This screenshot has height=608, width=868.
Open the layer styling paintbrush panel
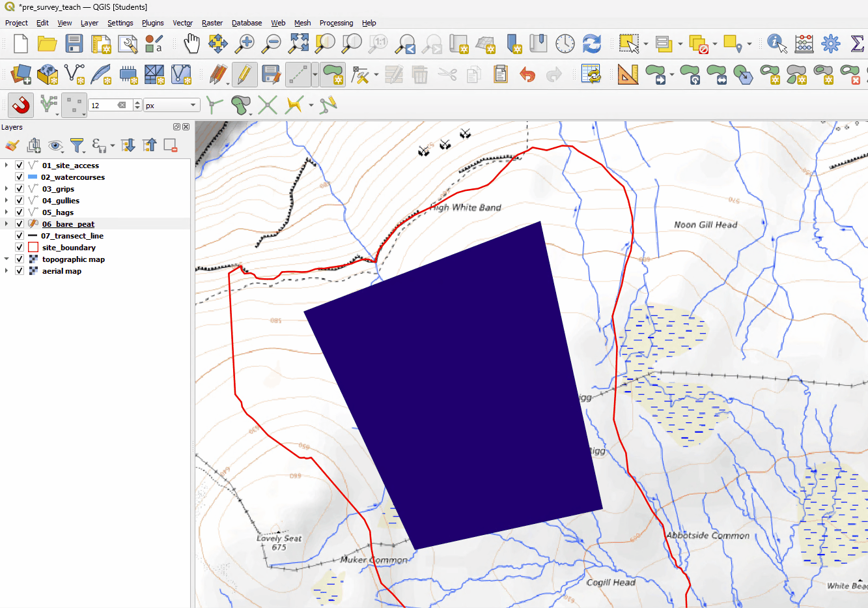coord(12,145)
